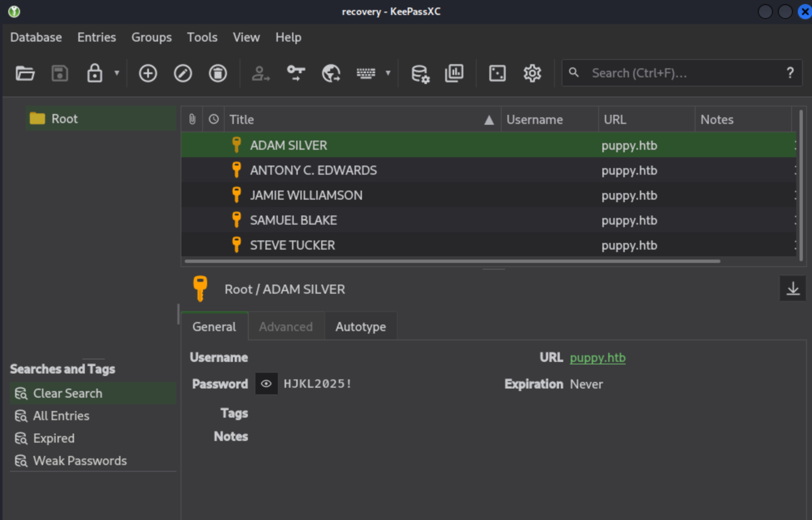Click the Lock database padlock icon
The height and width of the screenshot is (520, 812).
94,74
